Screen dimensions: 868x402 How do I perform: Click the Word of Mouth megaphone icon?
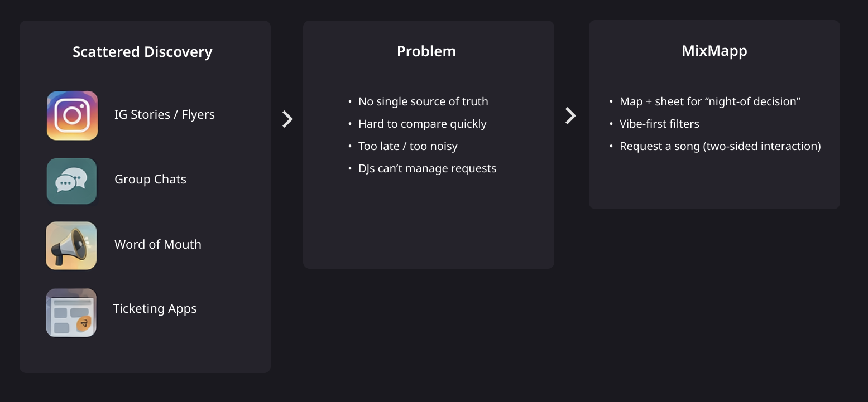pyautogui.click(x=71, y=246)
